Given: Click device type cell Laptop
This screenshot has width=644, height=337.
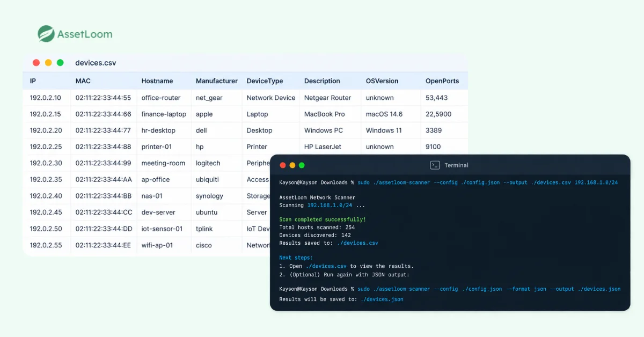Looking at the screenshot, I should point(258,114).
